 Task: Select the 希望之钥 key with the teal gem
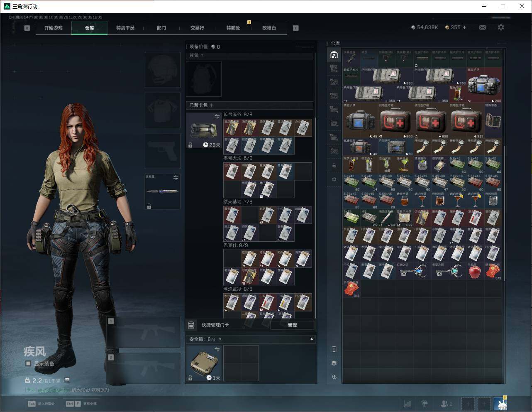pos(449,272)
